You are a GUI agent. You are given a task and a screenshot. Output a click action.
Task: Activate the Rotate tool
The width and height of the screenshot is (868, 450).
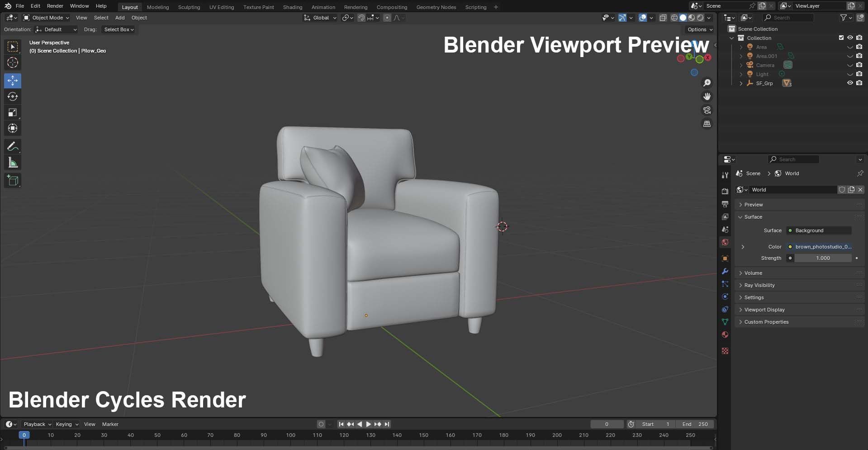click(x=13, y=96)
